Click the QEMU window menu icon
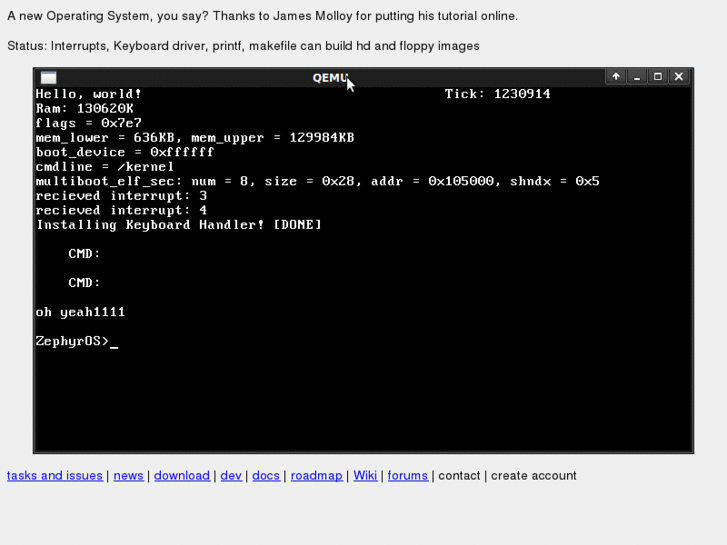This screenshot has width=727, height=545. pos(48,77)
